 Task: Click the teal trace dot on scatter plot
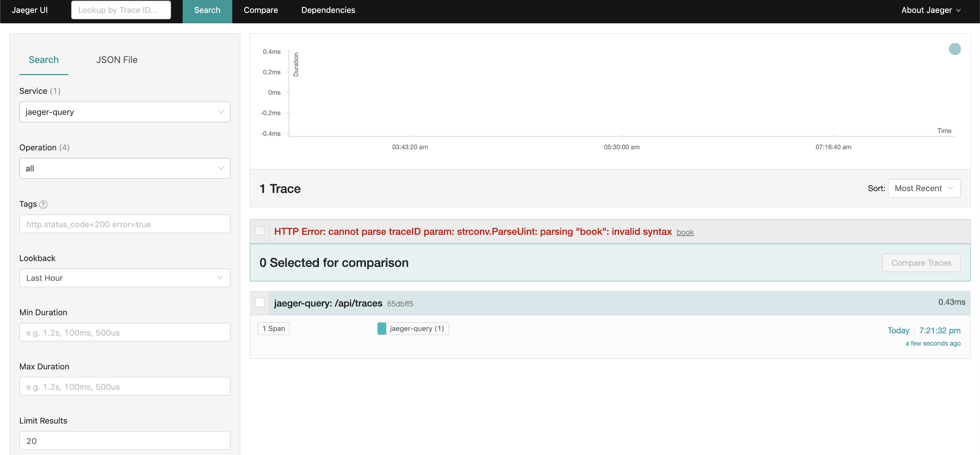tap(954, 49)
